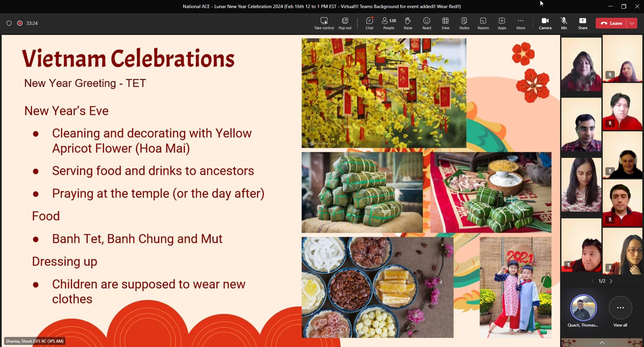Click the shield security icon

pos(9,23)
